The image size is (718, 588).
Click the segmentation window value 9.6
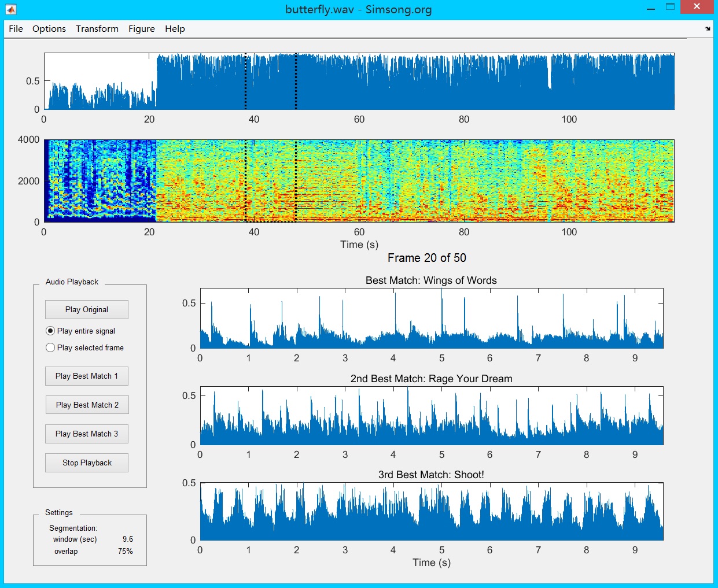[128, 539]
